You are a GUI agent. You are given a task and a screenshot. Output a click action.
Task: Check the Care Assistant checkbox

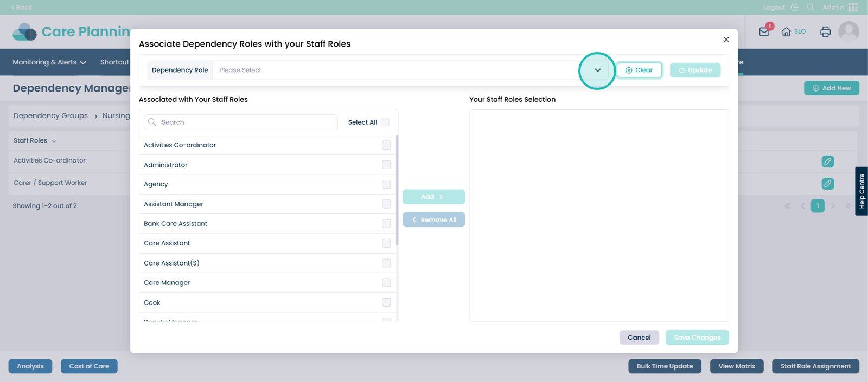[x=386, y=243]
